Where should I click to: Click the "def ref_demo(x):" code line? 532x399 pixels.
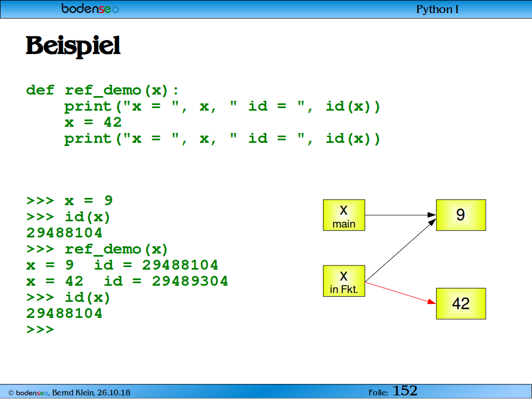pyautogui.click(x=102, y=90)
